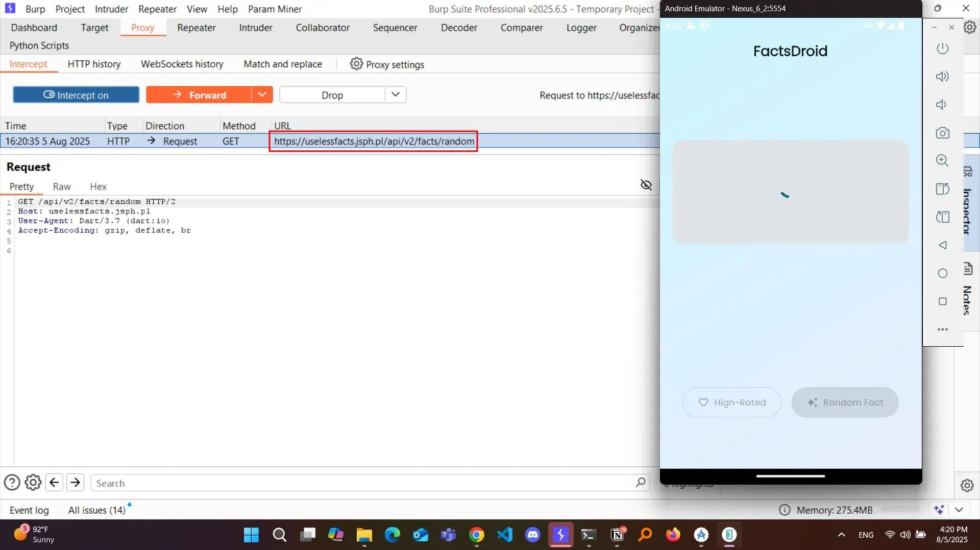Click in the request Search field

[x=362, y=483]
